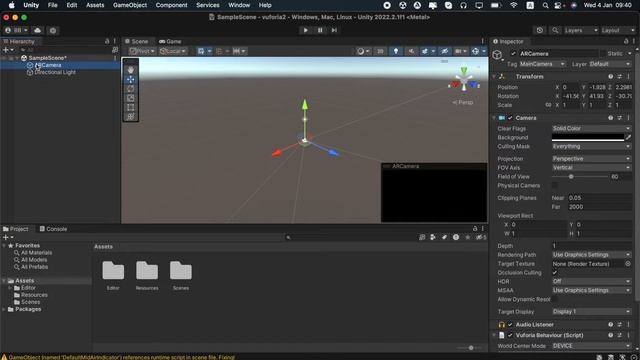This screenshot has width=640, height=360.
Task: Select the Transform tool in scene overlay
Action: tap(131, 117)
